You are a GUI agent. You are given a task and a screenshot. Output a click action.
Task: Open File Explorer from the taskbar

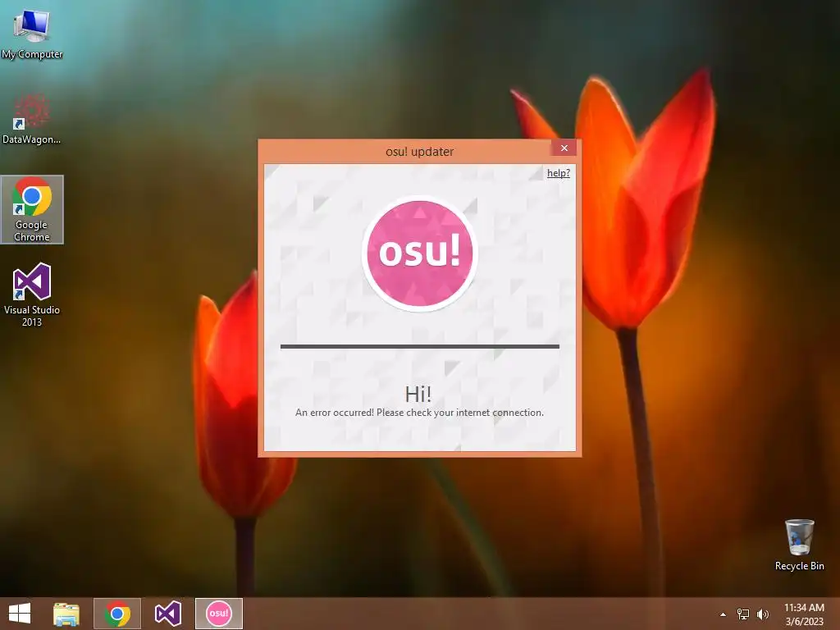point(66,614)
